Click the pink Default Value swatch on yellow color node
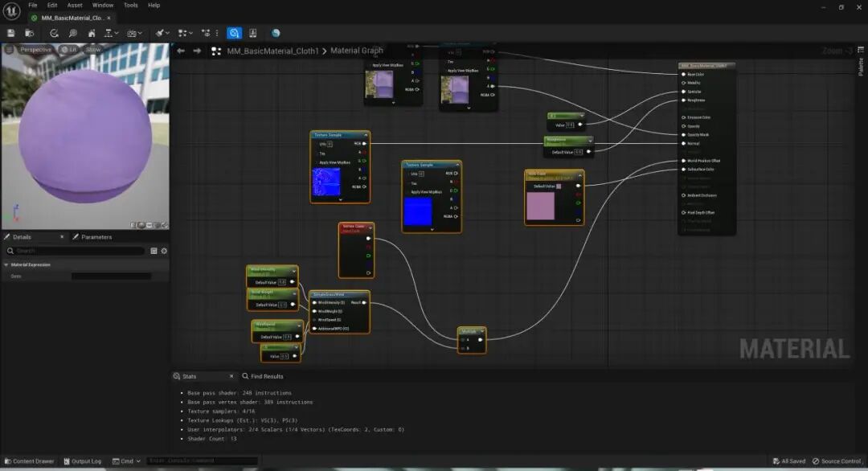The width and height of the screenshot is (868, 471). pos(559,186)
